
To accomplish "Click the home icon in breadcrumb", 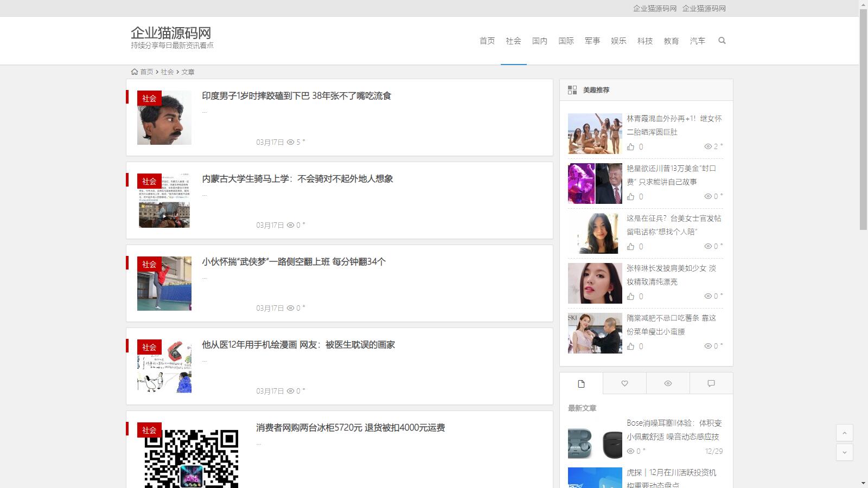I will click(x=135, y=72).
